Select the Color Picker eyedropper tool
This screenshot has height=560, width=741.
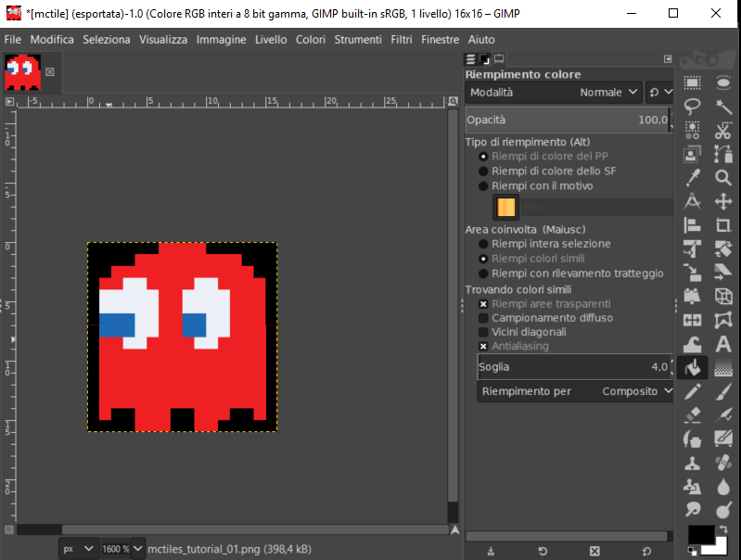click(692, 177)
